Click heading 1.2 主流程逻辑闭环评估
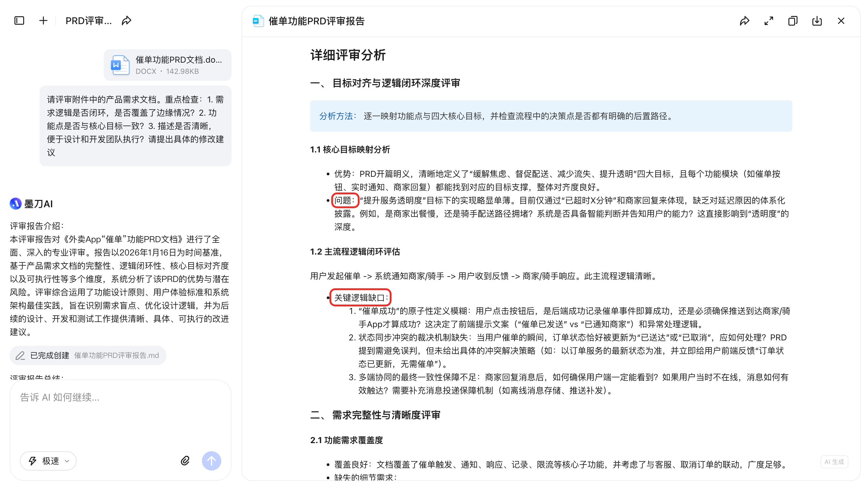Viewport: 868px width, 488px height. pyautogui.click(x=355, y=252)
